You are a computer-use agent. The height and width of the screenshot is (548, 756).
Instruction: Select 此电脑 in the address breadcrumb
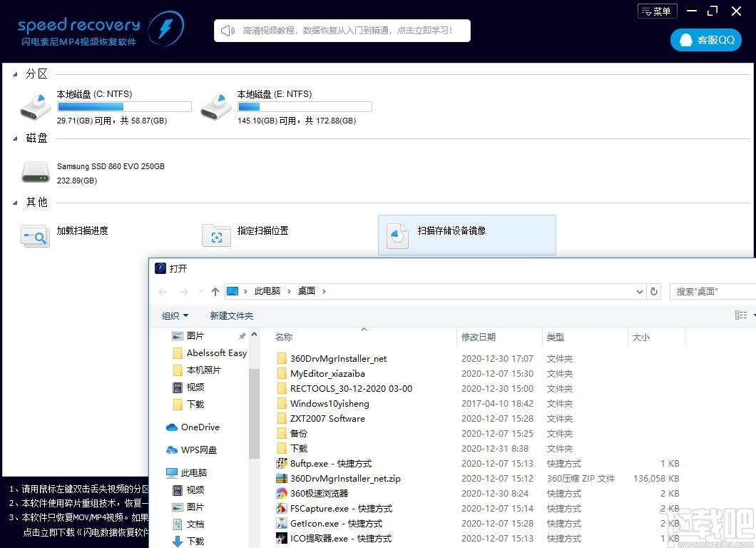pyautogui.click(x=267, y=291)
